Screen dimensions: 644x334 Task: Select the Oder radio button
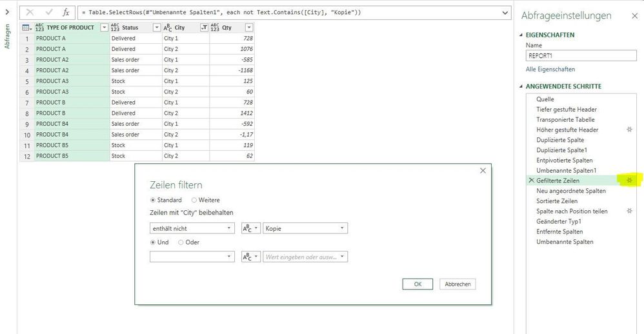(x=181, y=242)
